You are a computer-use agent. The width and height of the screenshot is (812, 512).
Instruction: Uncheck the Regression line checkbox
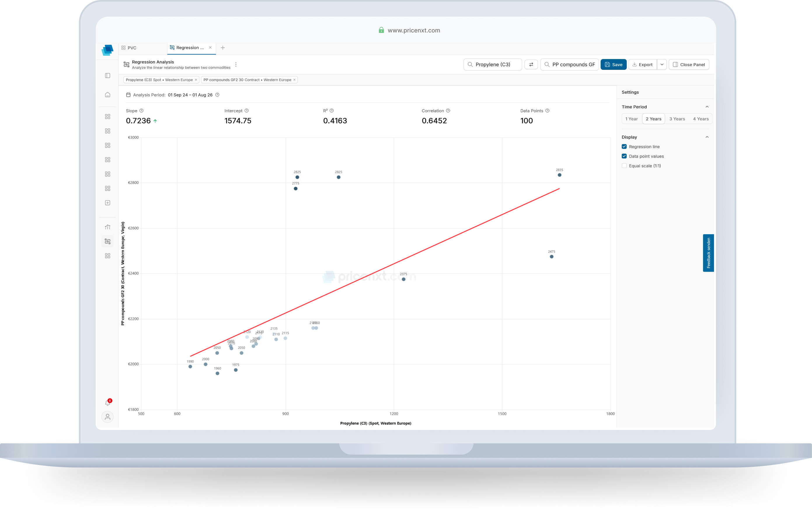pyautogui.click(x=624, y=147)
